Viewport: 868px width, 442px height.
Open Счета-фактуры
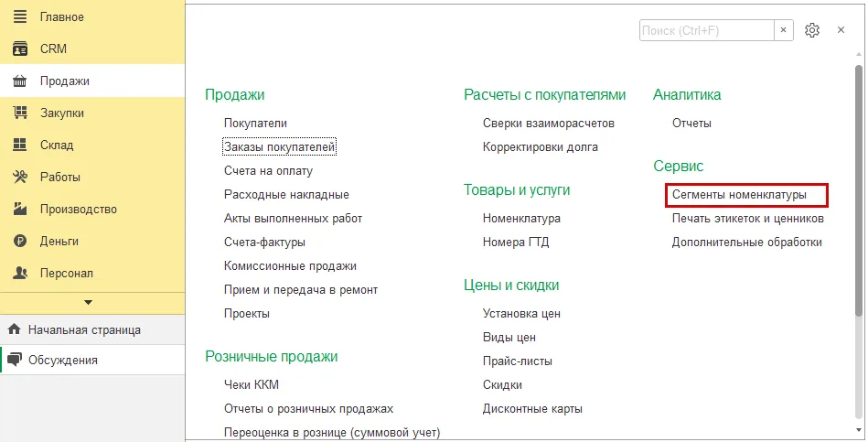coord(264,242)
